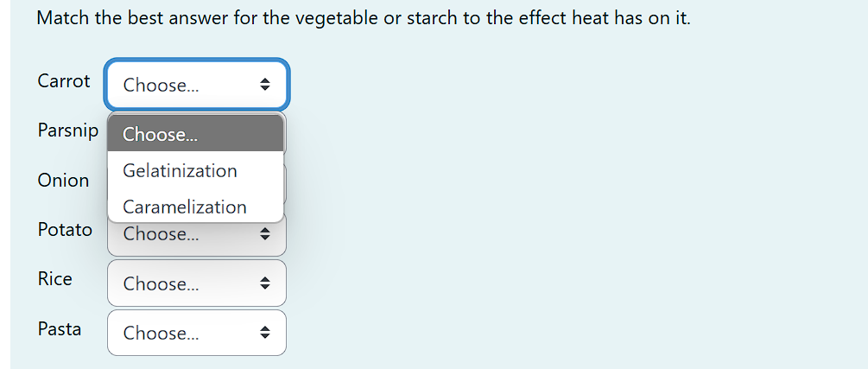The width and height of the screenshot is (868, 369).
Task: Click the Parsnip label text
Action: pos(68,130)
